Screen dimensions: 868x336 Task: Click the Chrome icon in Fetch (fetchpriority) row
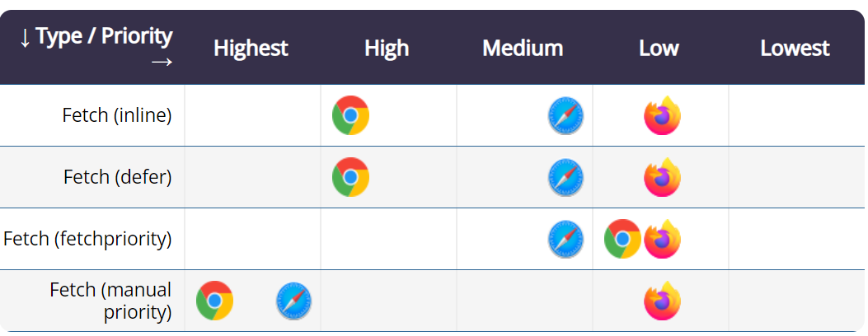point(622,239)
